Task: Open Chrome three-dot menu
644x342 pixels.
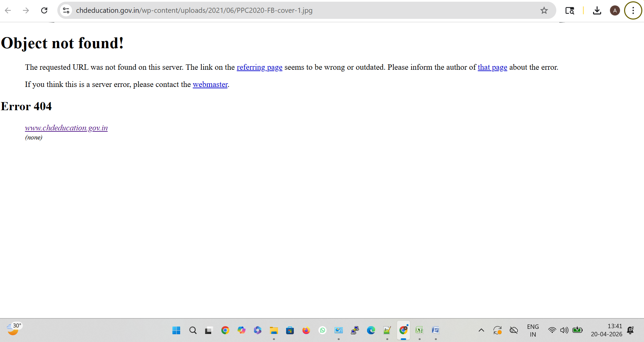Action: [633, 10]
